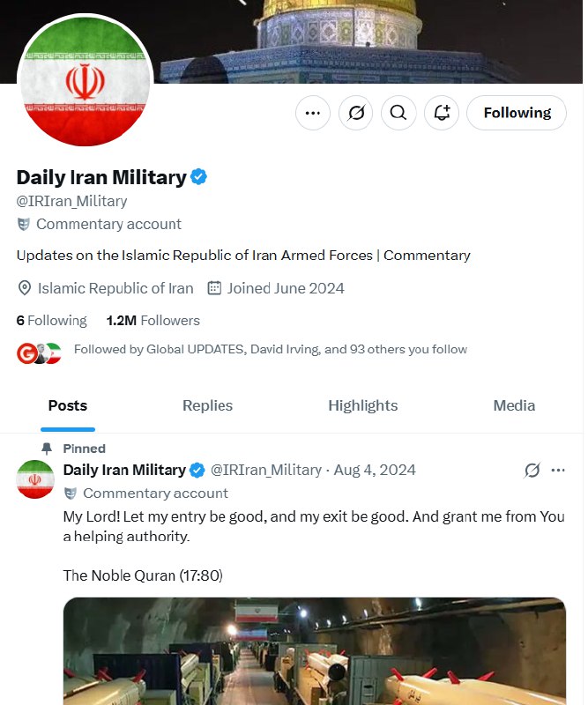
Task: Select the Media tab
Action: (x=514, y=405)
